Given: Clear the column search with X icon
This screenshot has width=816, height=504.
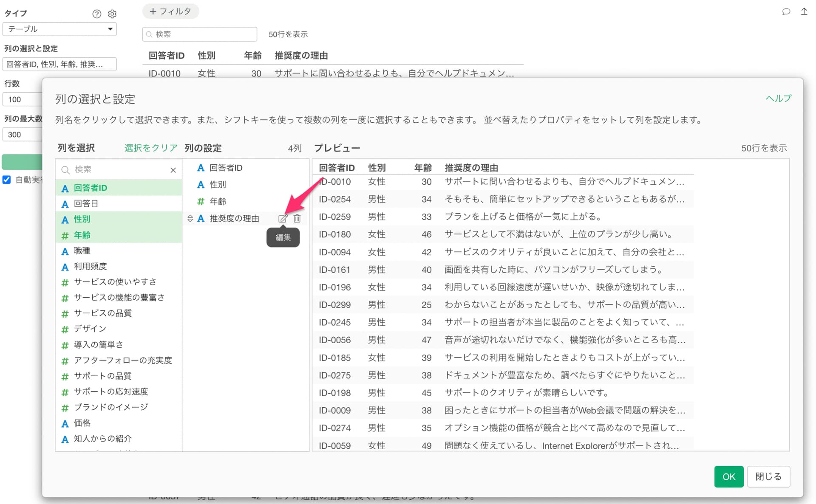Looking at the screenshot, I should click(173, 170).
